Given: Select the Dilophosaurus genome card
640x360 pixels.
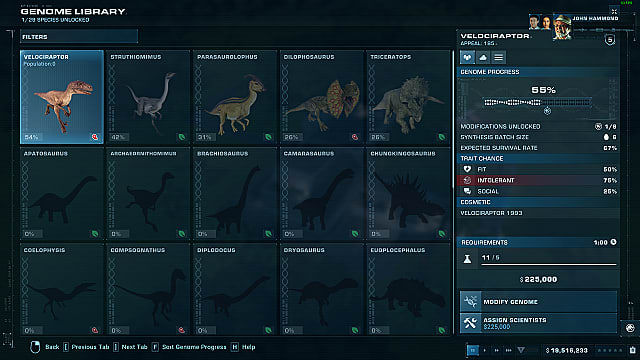Looking at the screenshot, I should 322,97.
